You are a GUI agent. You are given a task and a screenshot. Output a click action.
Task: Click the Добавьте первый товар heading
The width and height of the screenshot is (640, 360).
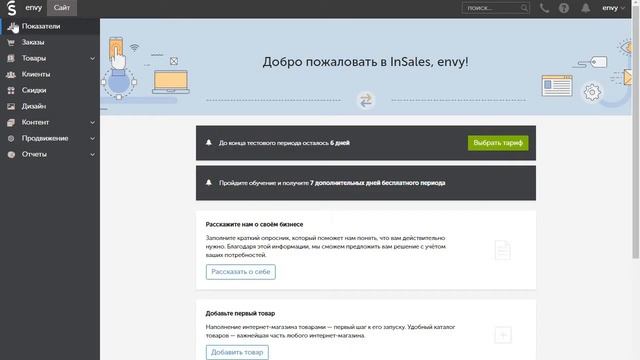(x=240, y=313)
